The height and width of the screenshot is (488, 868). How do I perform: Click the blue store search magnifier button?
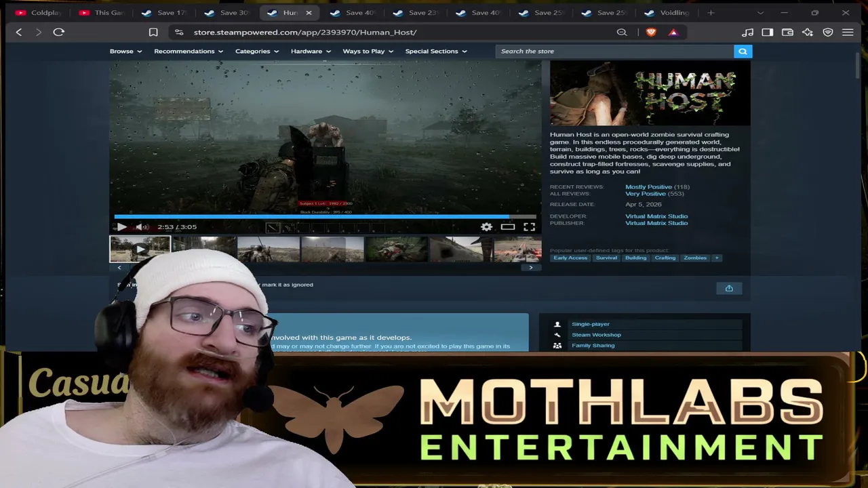743,51
